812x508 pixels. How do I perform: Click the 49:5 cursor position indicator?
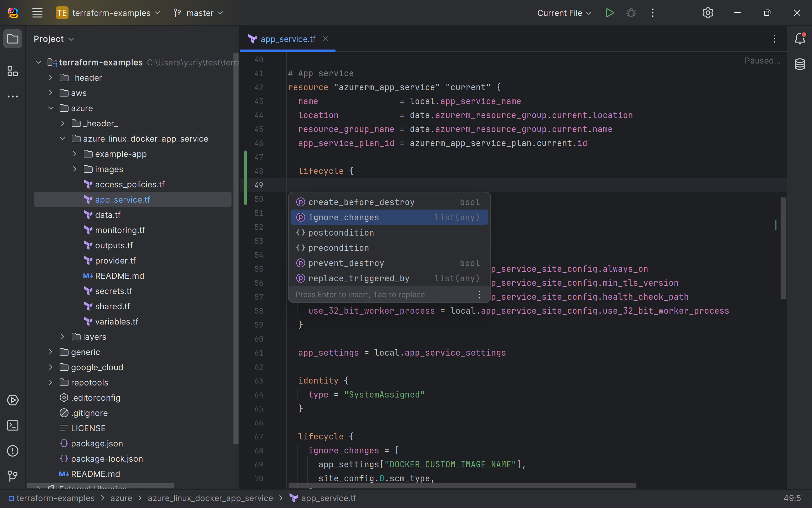(x=792, y=498)
